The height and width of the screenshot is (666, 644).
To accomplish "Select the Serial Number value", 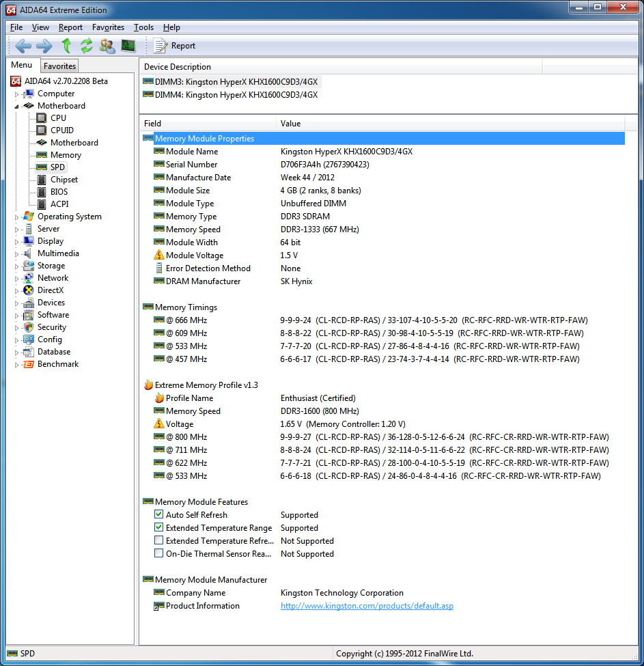I will click(325, 165).
